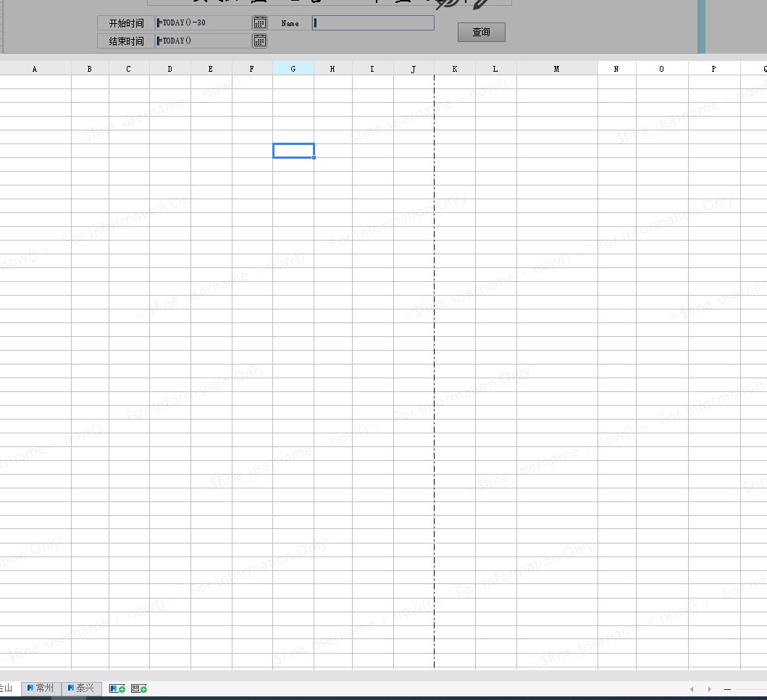Select column I header
Image resolution: width=767 pixels, height=700 pixels.
(x=373, y=69)
